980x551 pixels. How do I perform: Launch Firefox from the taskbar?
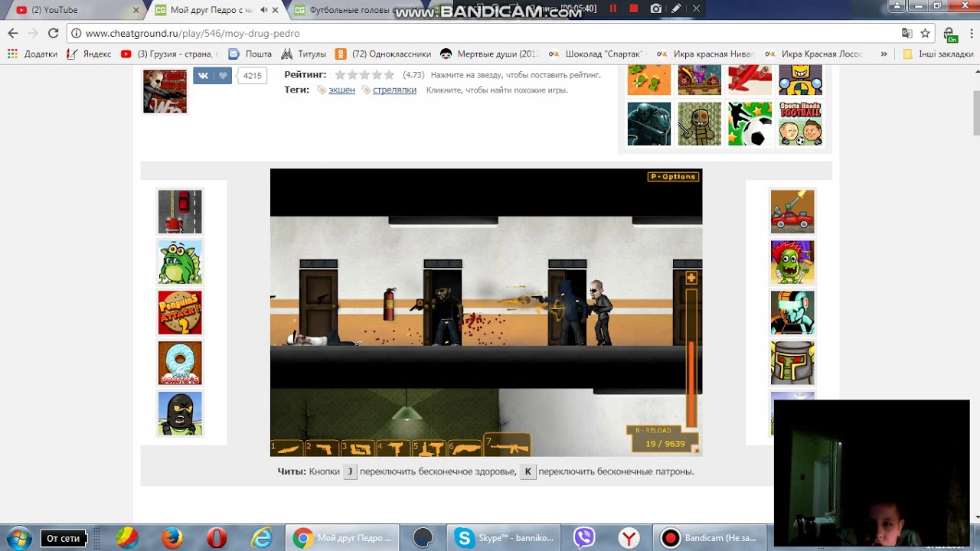pos(171,538)
